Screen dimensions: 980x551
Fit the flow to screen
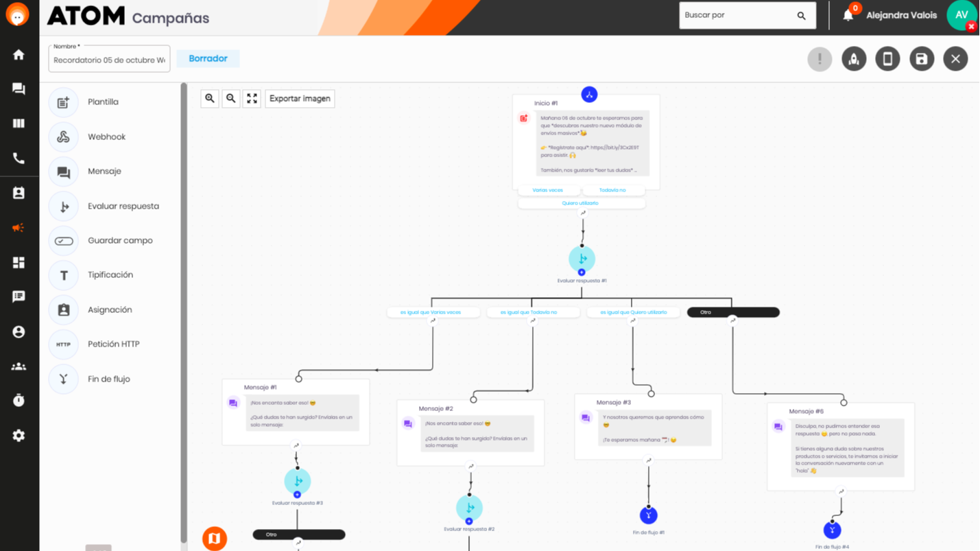pos(251,98)
